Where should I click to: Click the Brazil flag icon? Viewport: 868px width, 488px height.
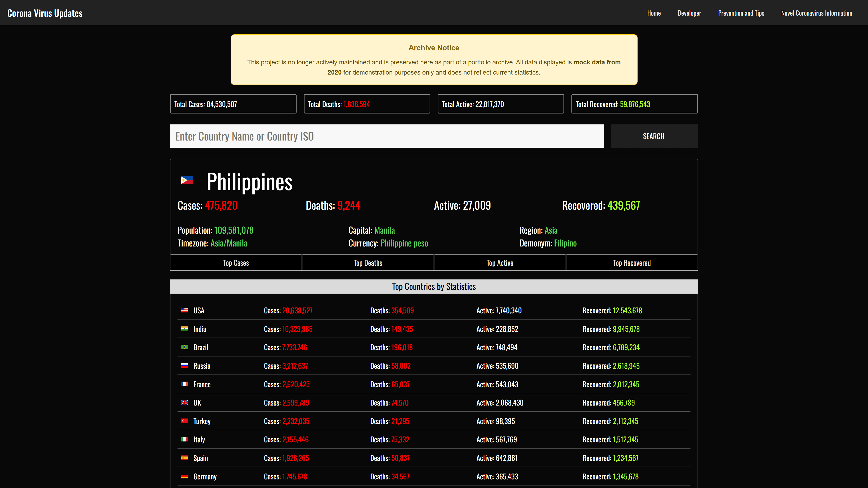click(x=184, y=347)
